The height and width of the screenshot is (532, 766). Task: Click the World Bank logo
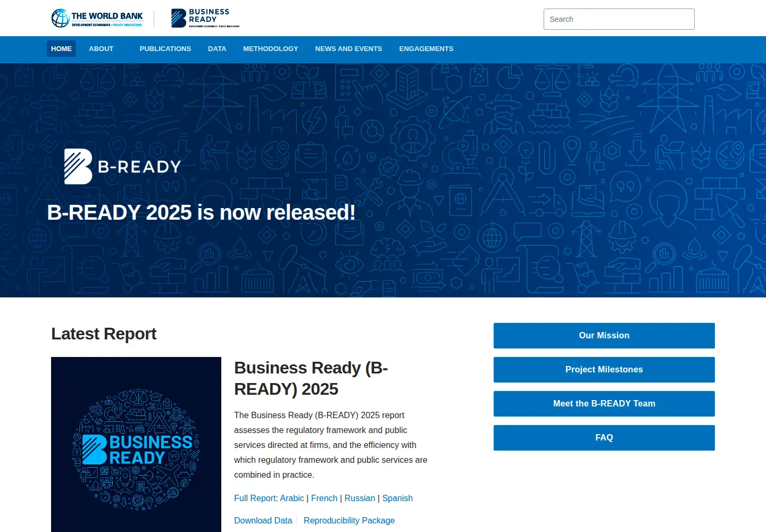tap(97, 18)
